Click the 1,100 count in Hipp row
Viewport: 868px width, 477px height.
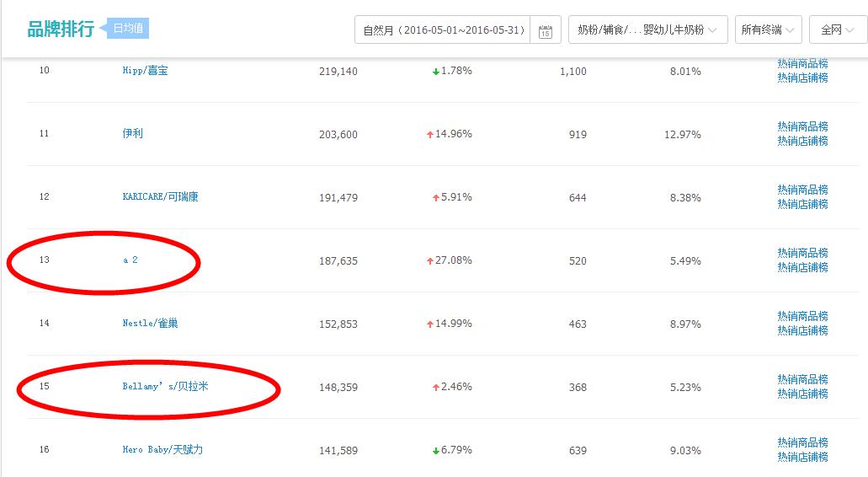573,72
